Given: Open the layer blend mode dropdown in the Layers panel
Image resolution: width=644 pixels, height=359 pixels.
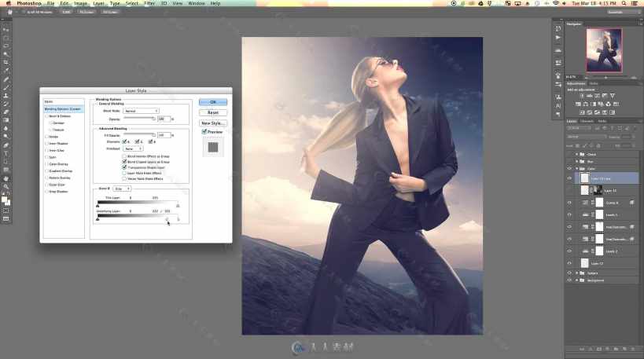Looking at the screenshot, I should click(x=586, y=137).
